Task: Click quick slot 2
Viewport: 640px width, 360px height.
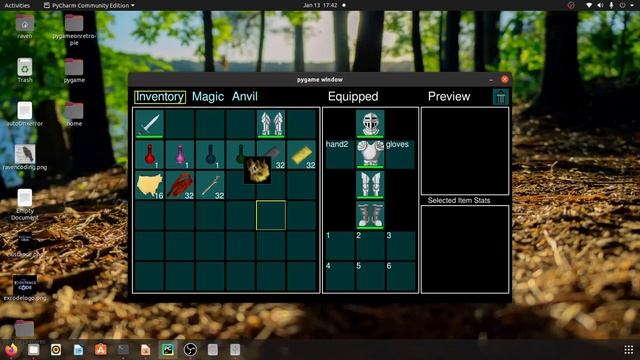Action: point(370,246)
